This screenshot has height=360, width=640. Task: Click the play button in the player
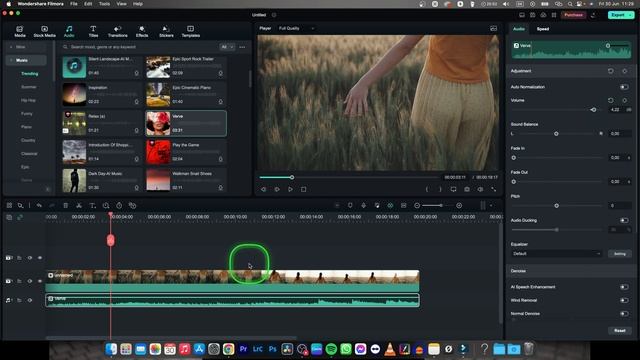click(290, 189)
